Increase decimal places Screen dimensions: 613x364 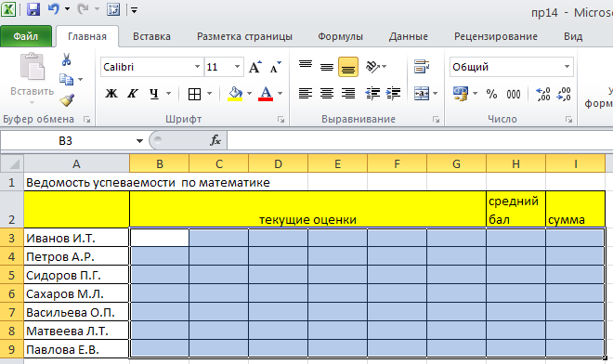pyautogui.click(x=543, y=94)
